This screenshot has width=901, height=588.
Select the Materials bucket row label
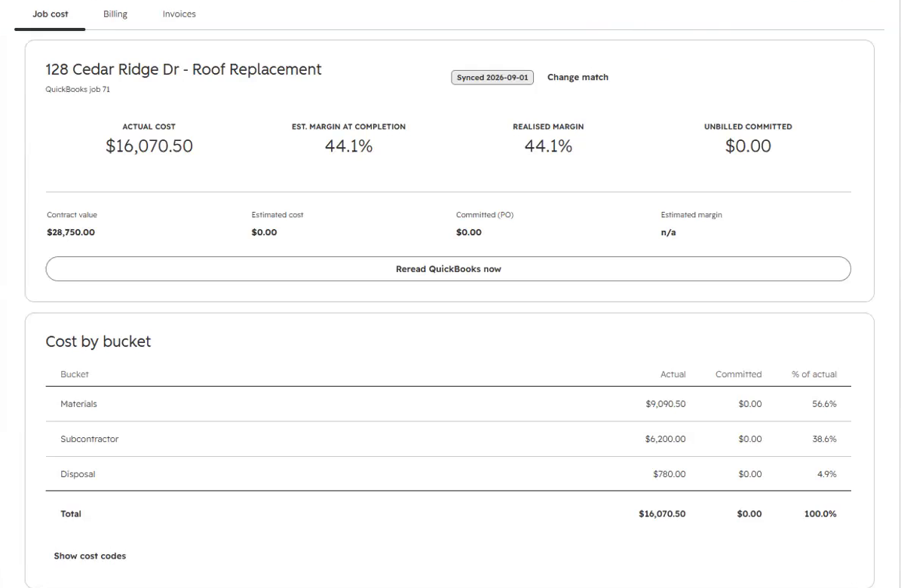[78, 404]
